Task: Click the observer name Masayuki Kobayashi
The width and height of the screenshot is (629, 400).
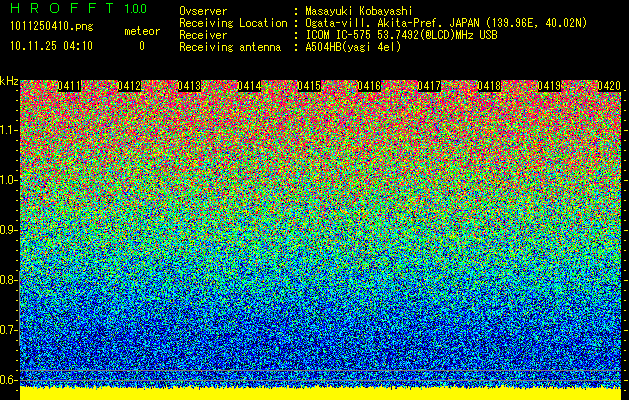Action: (x=358, y=12)
